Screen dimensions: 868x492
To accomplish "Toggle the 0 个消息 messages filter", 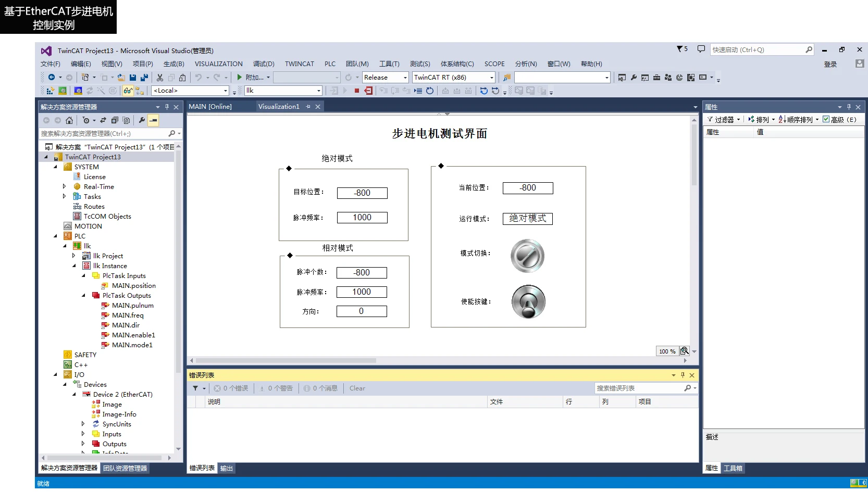I will (x=321, y=388).
